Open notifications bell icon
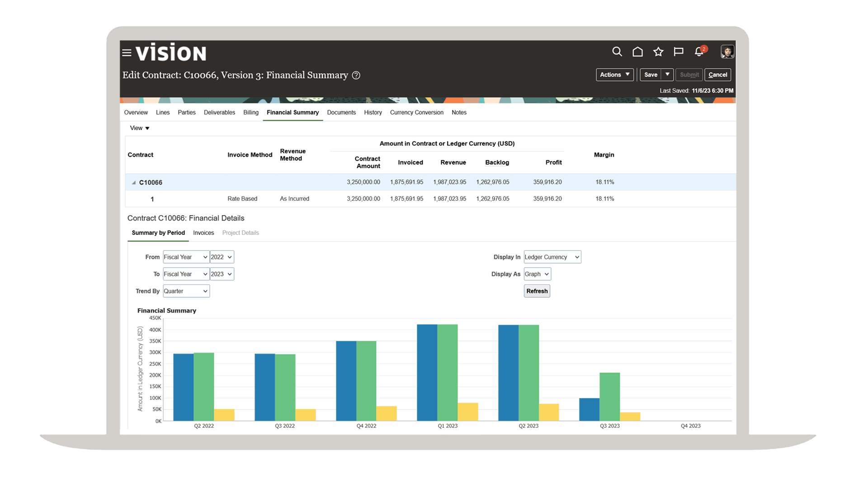868x490 pixels. (x=699, y=52)
